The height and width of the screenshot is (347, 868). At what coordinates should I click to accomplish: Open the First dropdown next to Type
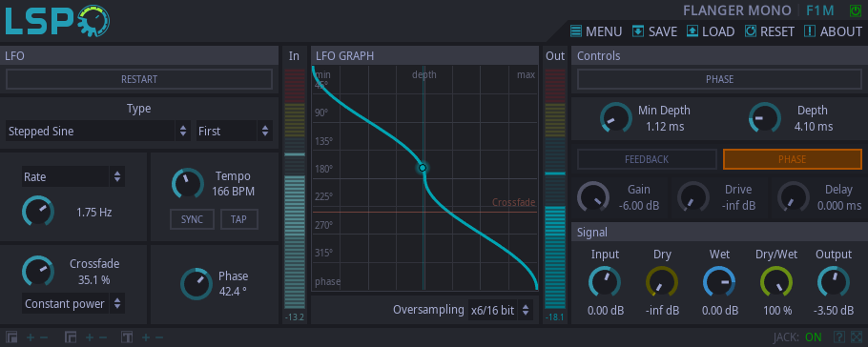[x=235, y=132]
